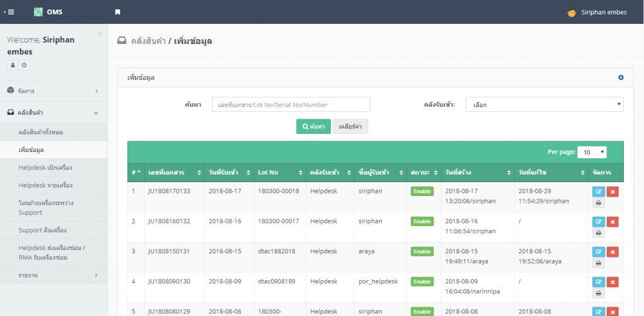Click Enable status badge for JU1808160132
The width and height of the screenshot is (644, 316).
(422, 221)
